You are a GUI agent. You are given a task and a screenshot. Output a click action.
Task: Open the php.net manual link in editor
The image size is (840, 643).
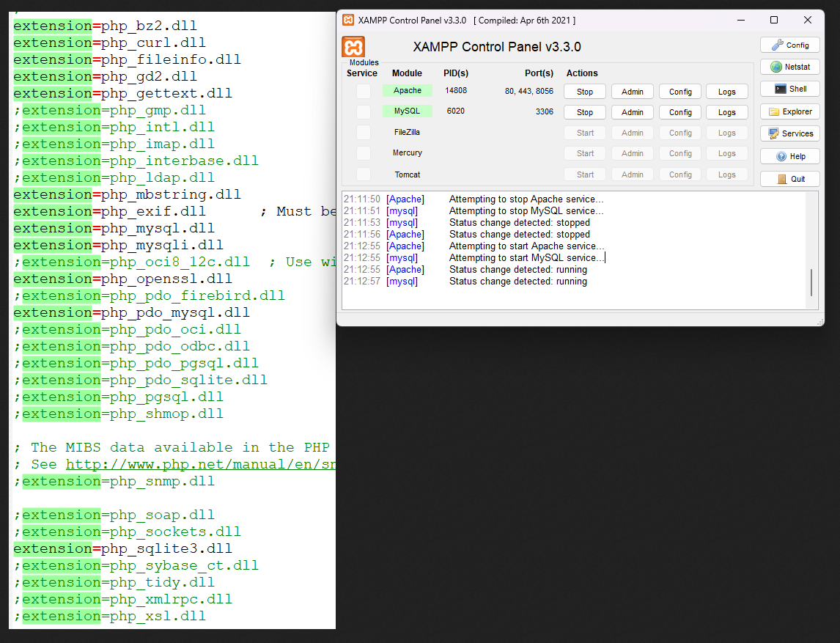click(200, 465)
